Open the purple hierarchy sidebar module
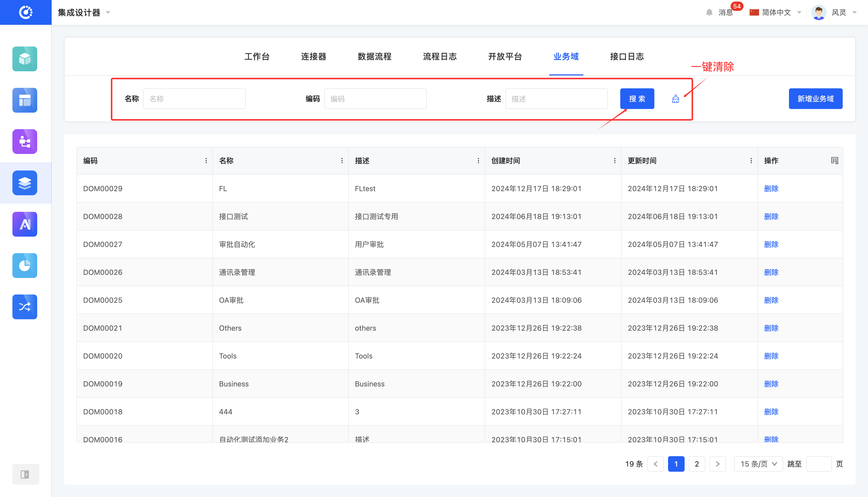This screenshot has width=868, height=497. tap(25, 141)
